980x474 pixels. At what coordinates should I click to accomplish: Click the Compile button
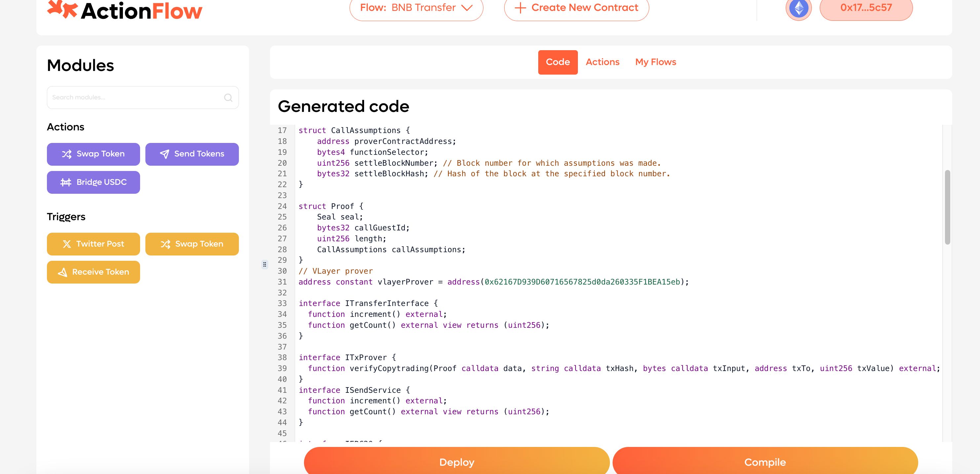click(x=765, y=461)
